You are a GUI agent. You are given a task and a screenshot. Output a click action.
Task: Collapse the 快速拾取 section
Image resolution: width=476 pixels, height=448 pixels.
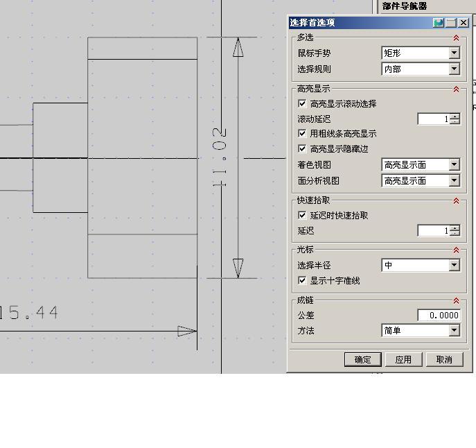[456, 201]
